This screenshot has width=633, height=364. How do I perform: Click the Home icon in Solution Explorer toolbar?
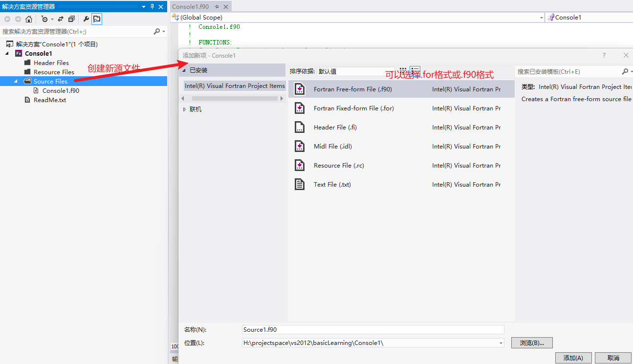29,19
